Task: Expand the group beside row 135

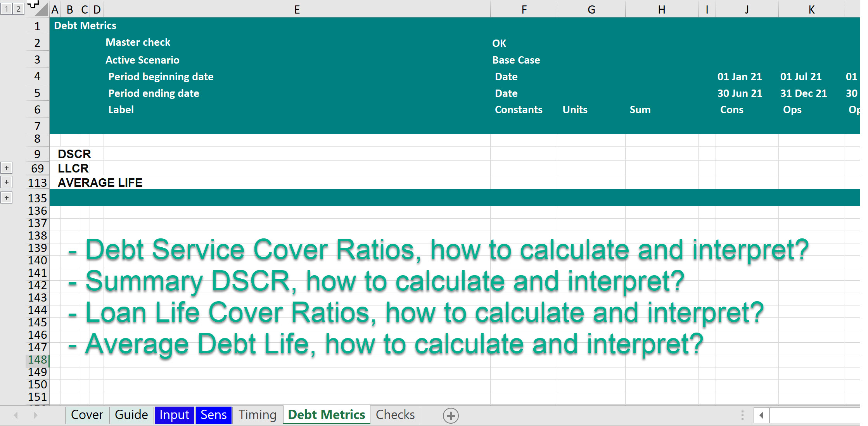Action: (7, 198)
